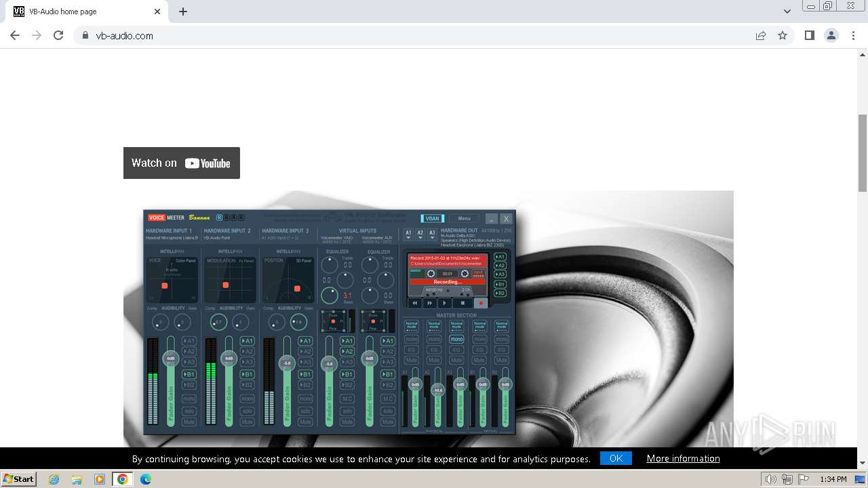Open the Windows Start menu
Viewport: 868px width, 488px height.
pos(18,479)
